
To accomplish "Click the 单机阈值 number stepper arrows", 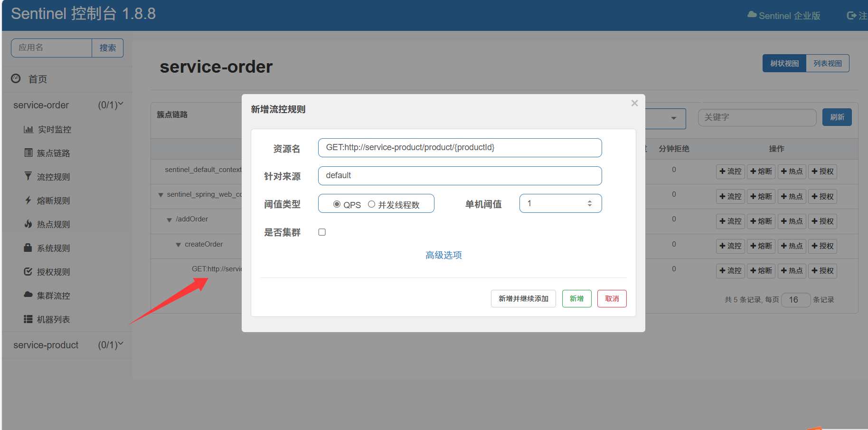I will [x=590, y=203].
